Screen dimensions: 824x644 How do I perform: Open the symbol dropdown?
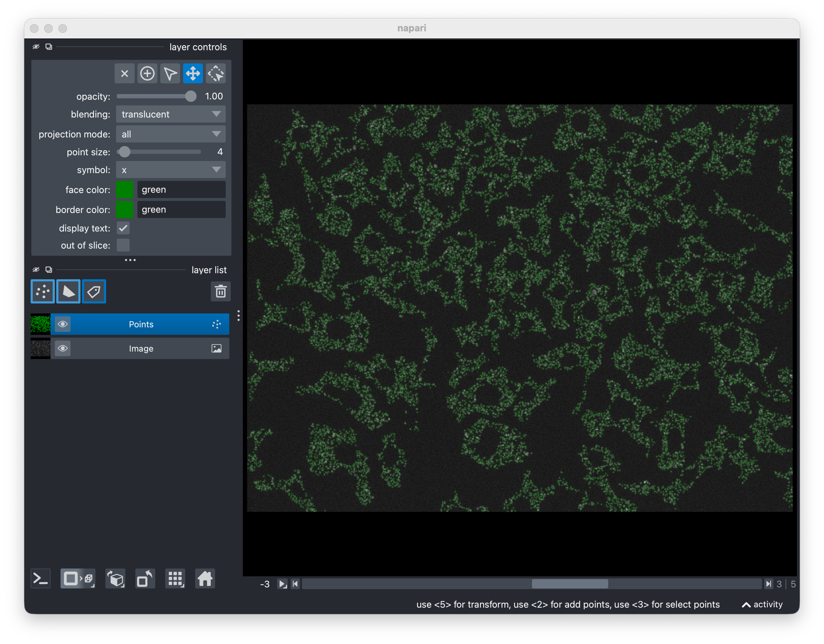point(171,170)
